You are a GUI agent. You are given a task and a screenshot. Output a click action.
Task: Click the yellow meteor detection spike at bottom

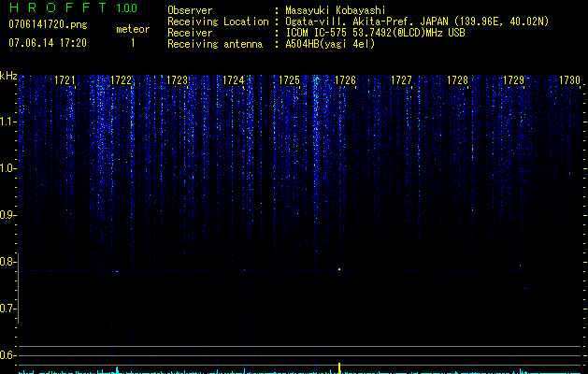point(339,368)
